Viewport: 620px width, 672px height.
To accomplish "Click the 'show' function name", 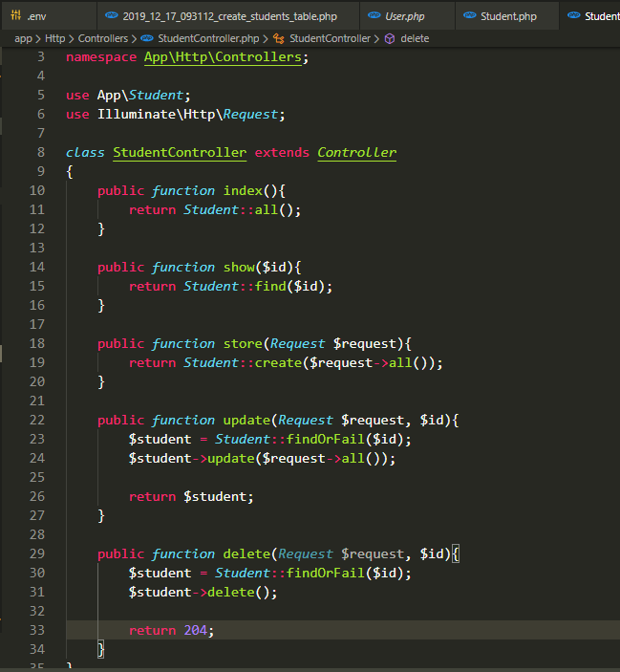I will (x=239, y=268).
